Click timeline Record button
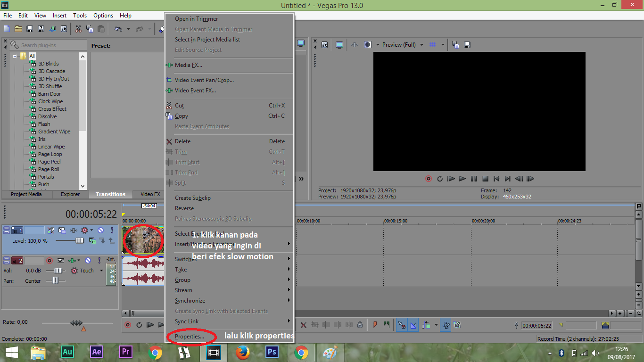Image resolution: width=644 pixels, height=362 pixels. 127,325
